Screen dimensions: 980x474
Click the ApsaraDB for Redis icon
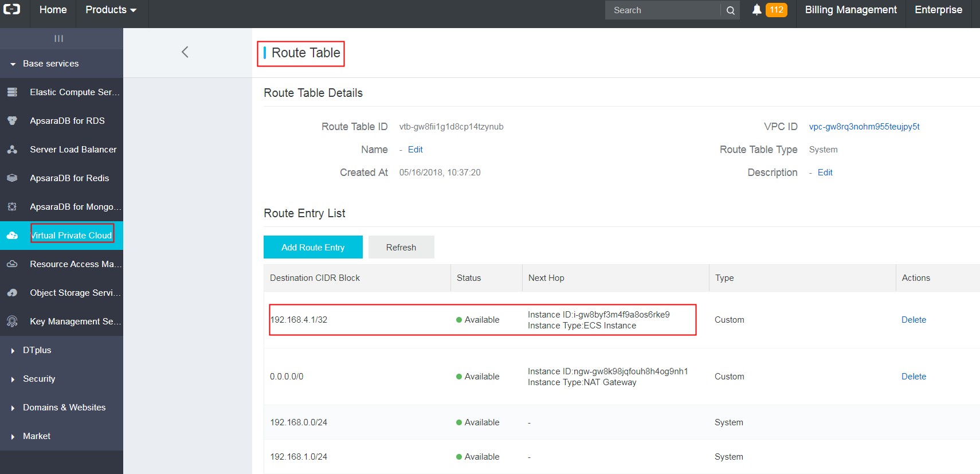[12, 178]
